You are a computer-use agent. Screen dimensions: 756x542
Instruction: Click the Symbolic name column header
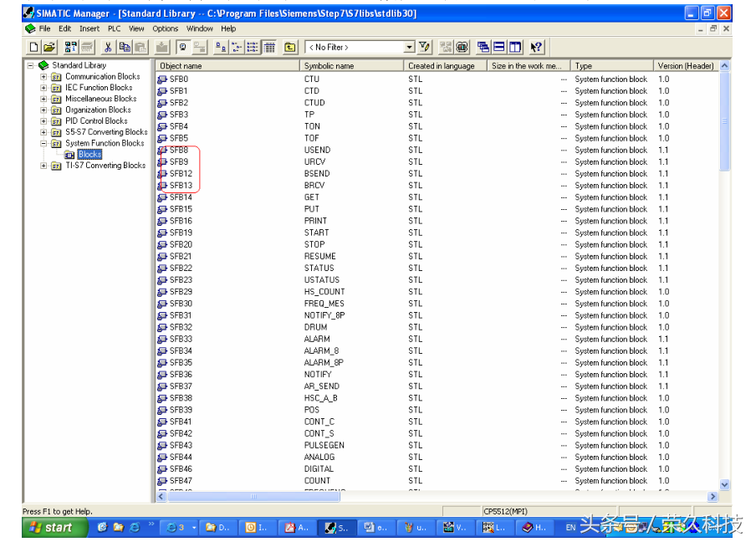pyautogui.click(x=351, y=65)
